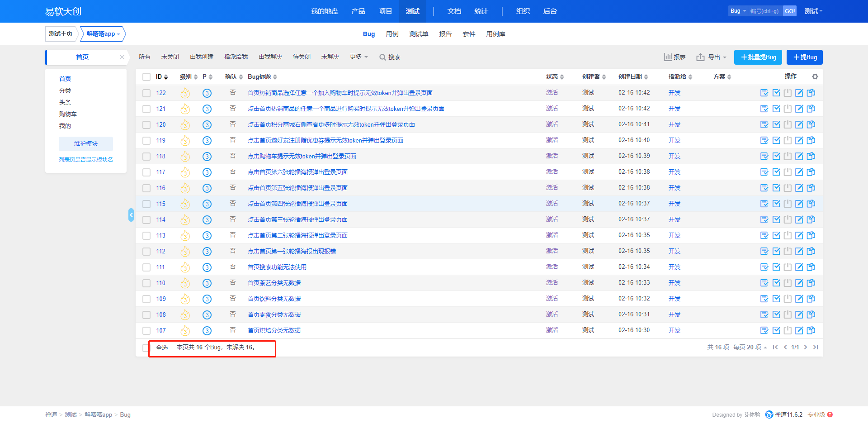Viewport: 868px width, 424px height.
Task: Open 产品 in top navigation
Action: (358, 11)
